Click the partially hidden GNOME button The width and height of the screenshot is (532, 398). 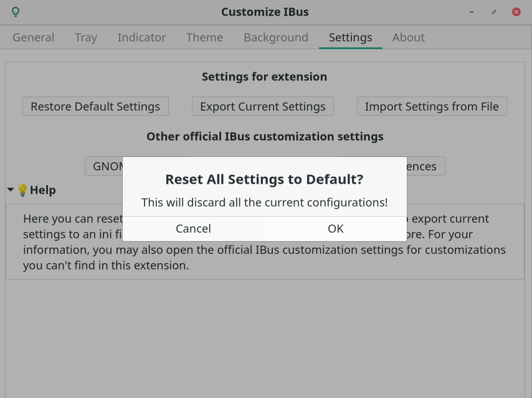coord(104,166)
